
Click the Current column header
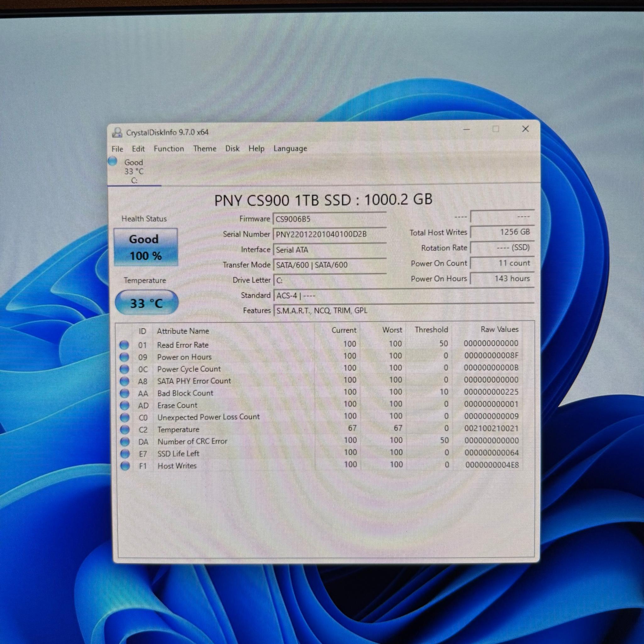344,330
